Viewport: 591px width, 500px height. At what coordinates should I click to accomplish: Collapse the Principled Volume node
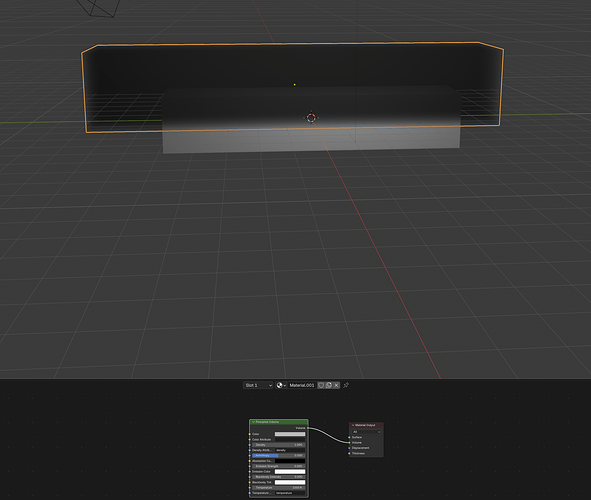[253, 422]
